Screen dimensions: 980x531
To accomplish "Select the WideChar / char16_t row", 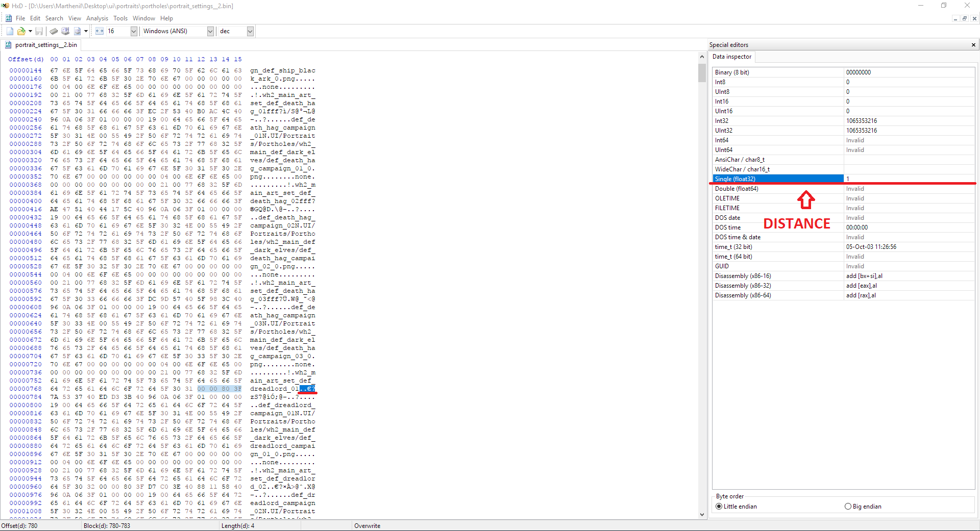I will coord(844,169).
